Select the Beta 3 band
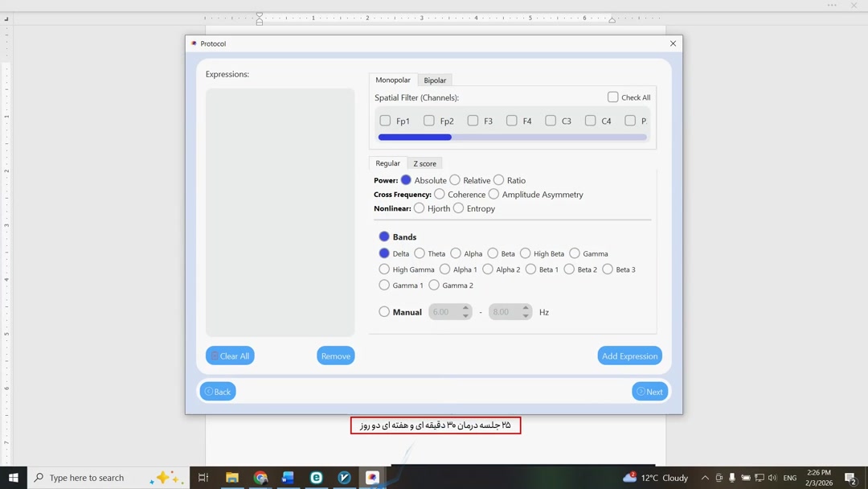The width and height of the screenshot is (868, 489). pos(608,269)
